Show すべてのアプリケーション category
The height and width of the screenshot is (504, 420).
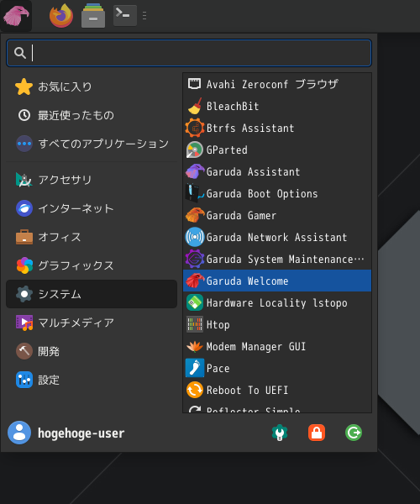click(x=92, y=144)
